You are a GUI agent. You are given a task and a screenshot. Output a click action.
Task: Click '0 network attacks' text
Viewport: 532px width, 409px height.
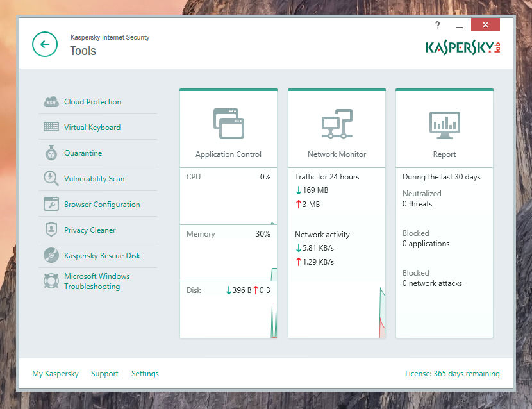click(x=432, y=283)
